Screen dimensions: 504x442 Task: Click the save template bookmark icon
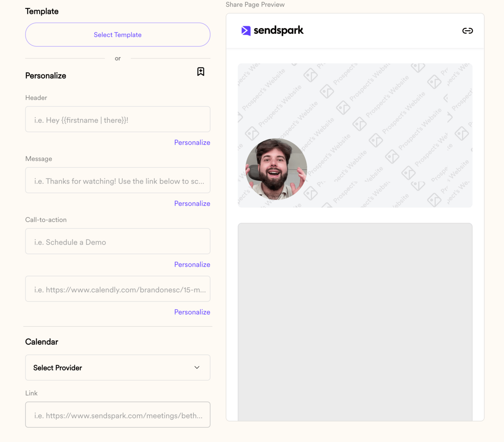(201, 71)
